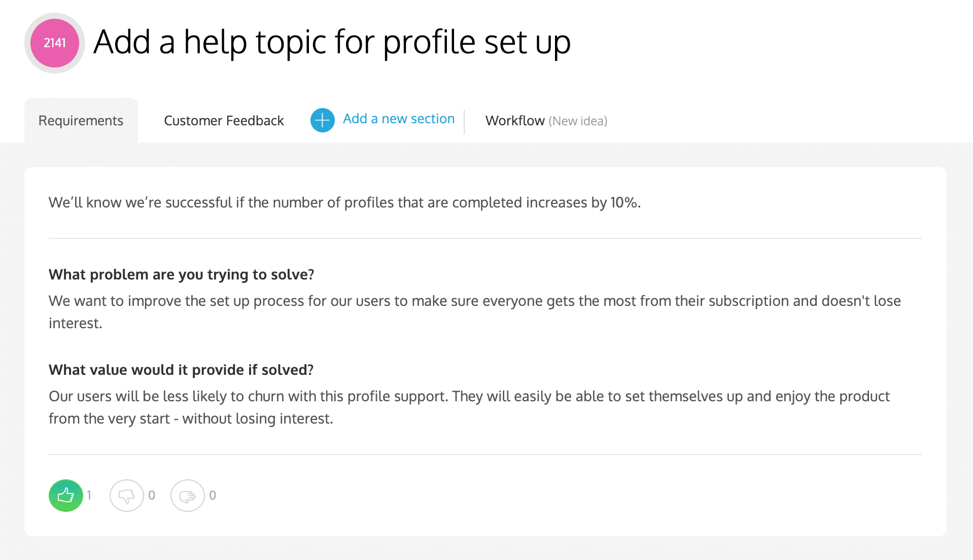Click the thumbs down vote icon

(x=127, y=495)
